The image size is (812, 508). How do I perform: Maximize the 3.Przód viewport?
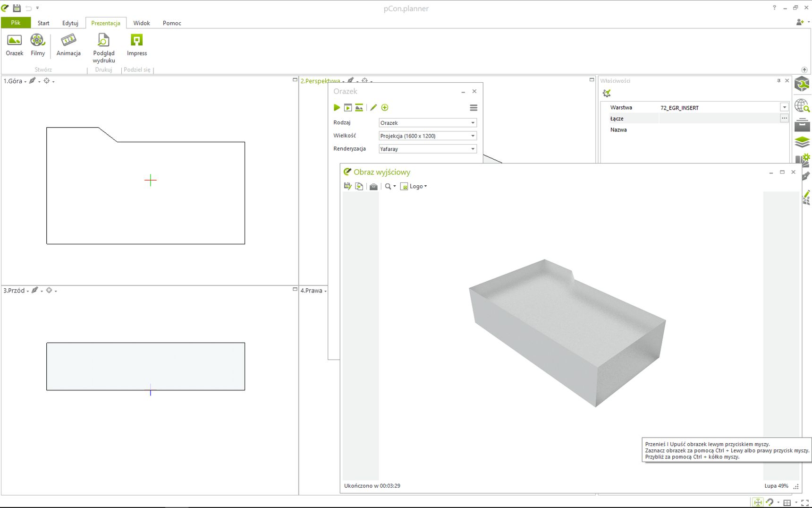pos(295,289)
